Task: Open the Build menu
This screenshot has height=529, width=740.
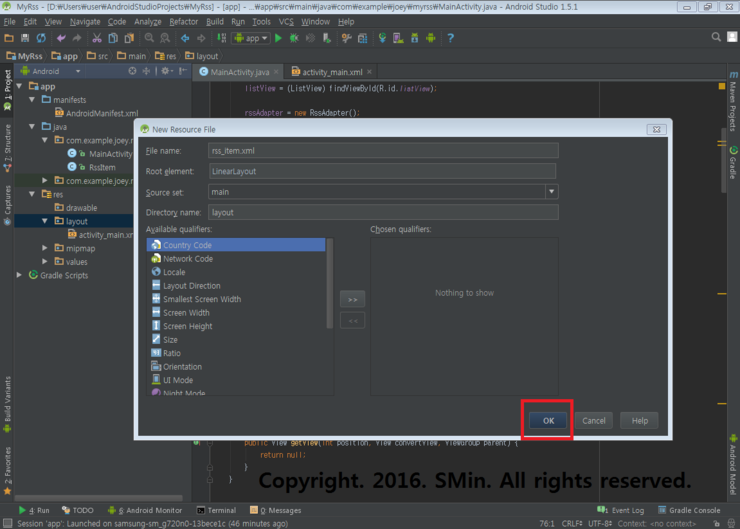Action: tap(215, 22)
